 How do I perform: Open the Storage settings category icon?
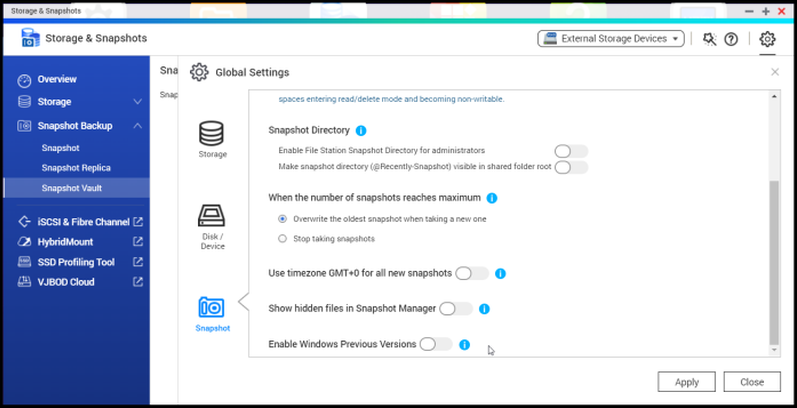pos(211,133)
